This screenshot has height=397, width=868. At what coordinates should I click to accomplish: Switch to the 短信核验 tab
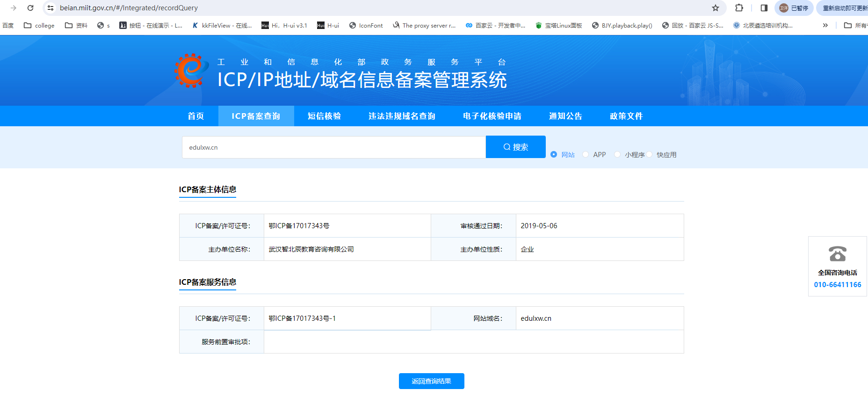(324, 116)
